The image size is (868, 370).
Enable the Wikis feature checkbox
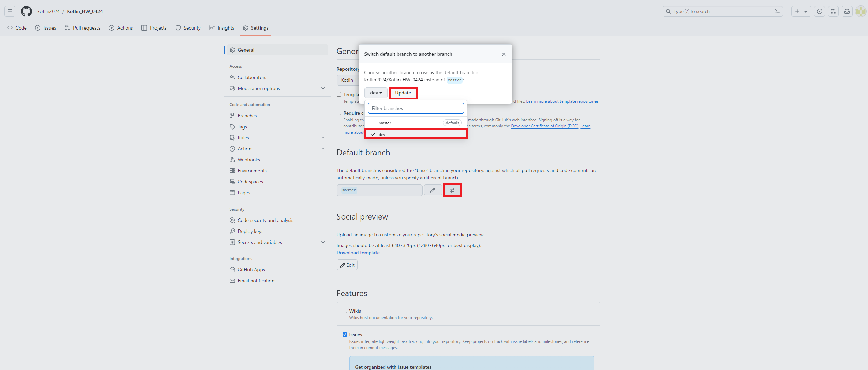pyautogui.click(x=345, y=311)
